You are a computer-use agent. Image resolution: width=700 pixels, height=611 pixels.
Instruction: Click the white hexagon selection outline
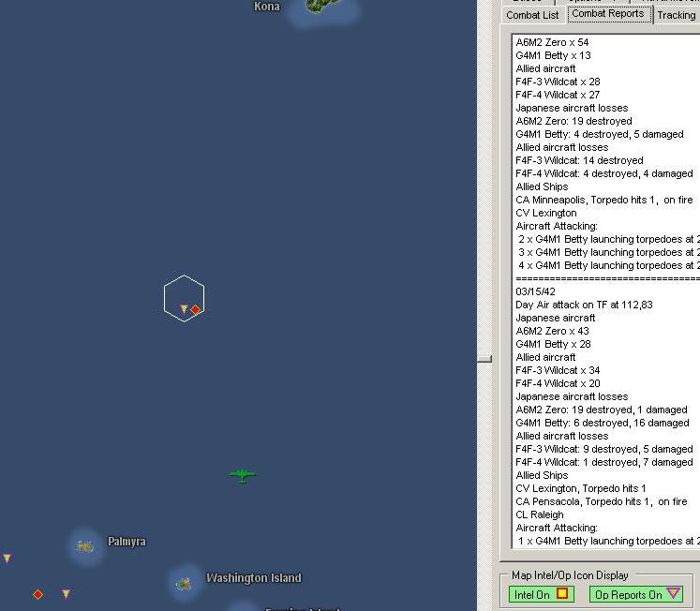(184, 298)
